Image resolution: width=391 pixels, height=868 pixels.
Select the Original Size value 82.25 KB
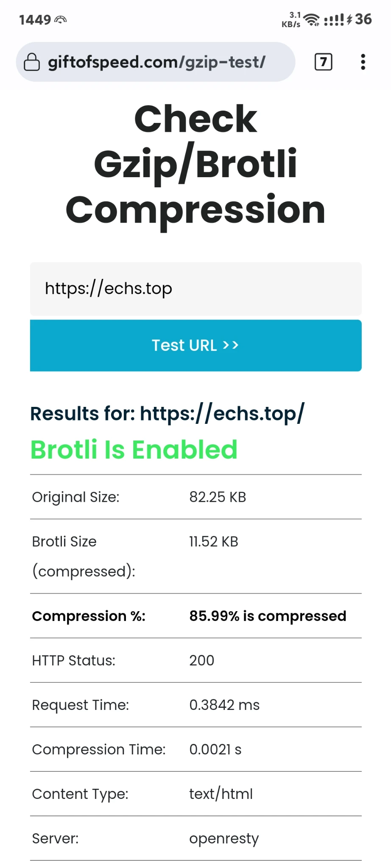218,497
